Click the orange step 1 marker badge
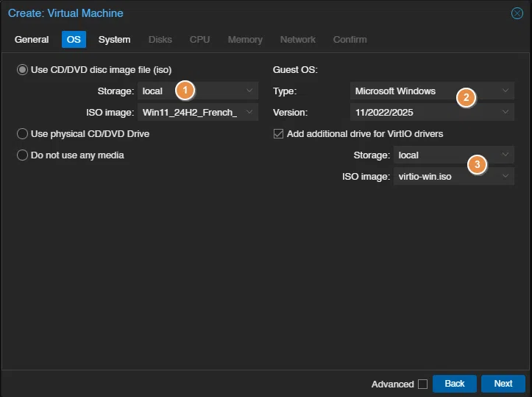 click(185, 91)
